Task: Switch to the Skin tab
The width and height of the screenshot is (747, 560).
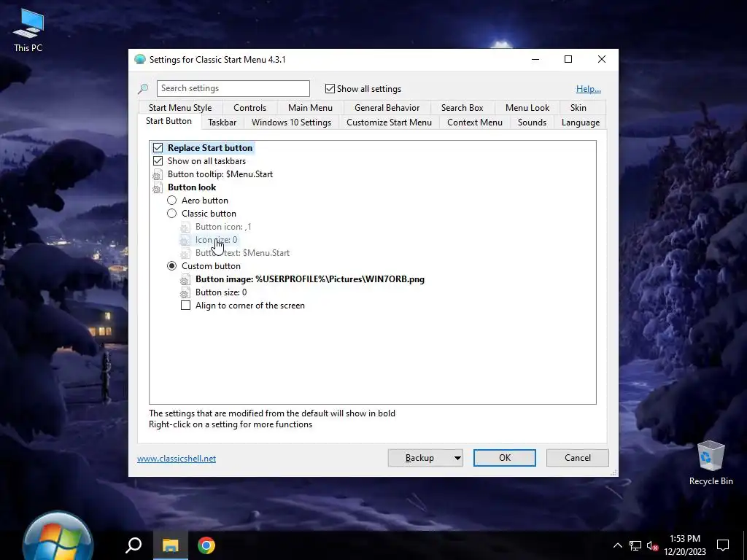Action: point(578,108)
